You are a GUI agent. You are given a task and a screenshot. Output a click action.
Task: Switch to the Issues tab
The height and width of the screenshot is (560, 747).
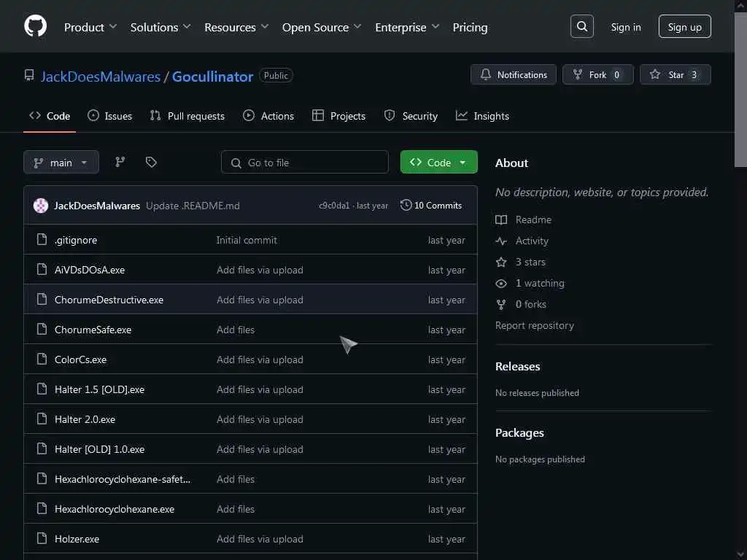pyautogui.click(x=110, y=116)
